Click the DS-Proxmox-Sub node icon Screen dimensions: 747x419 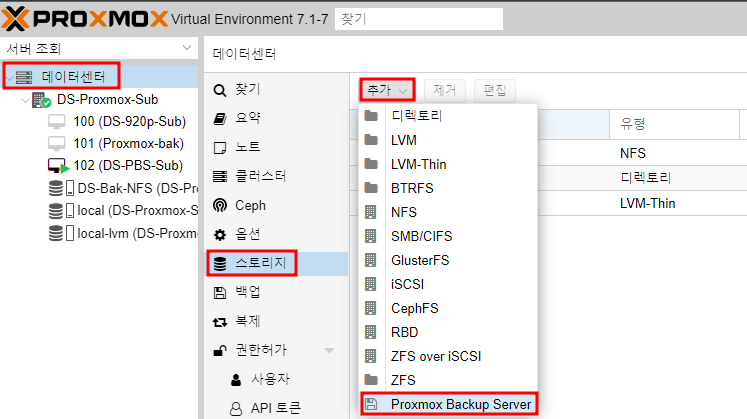pos(41,100)
